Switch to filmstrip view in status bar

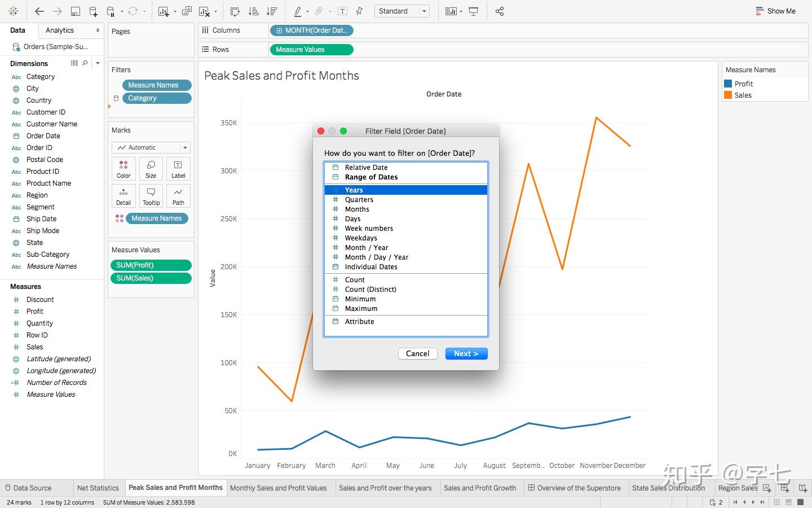[x=788, y=502]
